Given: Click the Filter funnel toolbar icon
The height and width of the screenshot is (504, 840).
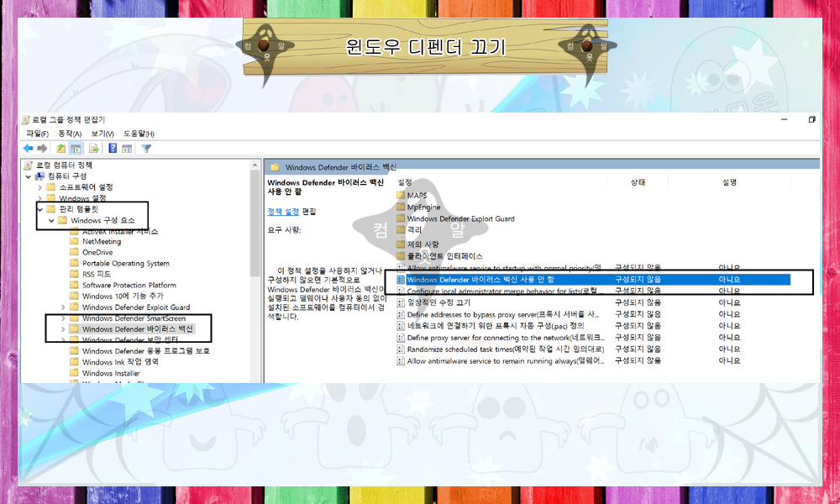Looking at the screenshot, I should click(x=145, y=149).
